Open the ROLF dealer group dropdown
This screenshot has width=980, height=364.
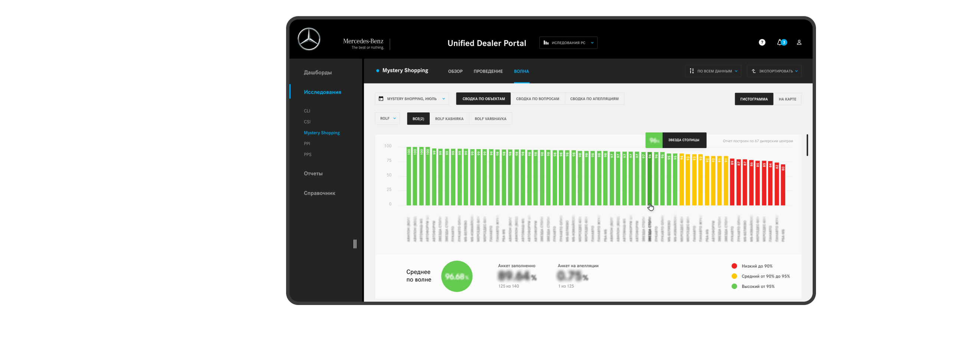[387, 119]
